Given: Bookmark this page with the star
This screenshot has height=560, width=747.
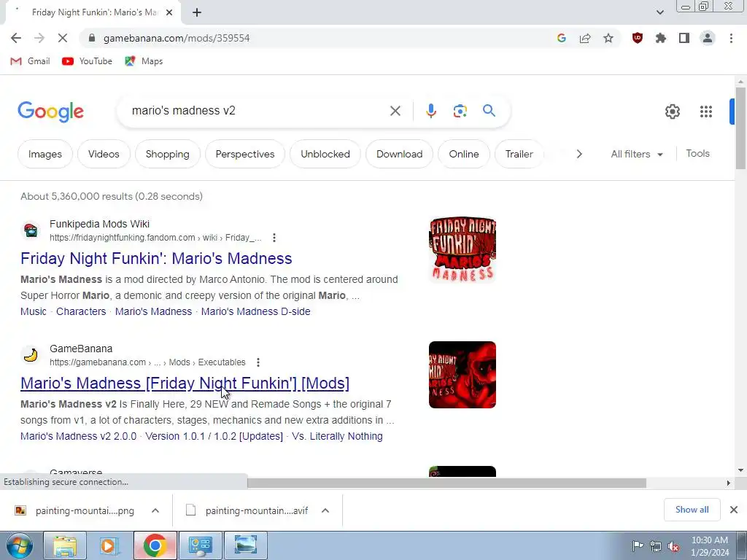Looking at the screenshot, I should (x=608, y=38).
